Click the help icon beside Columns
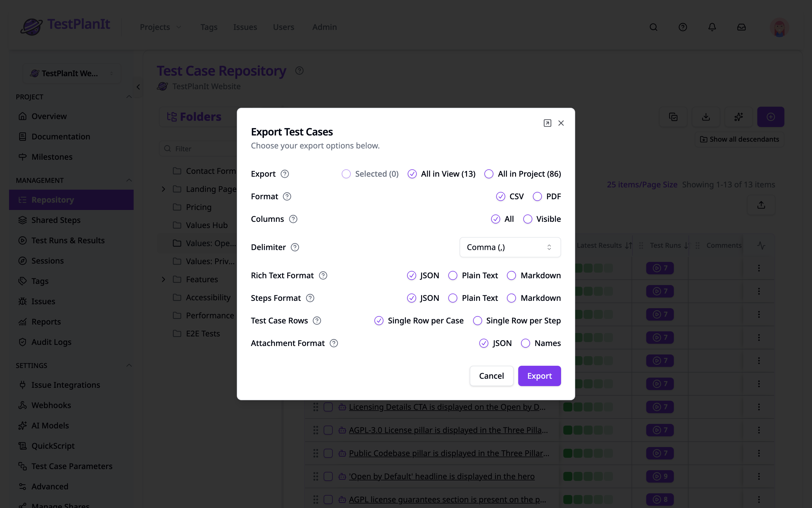This screenshot has width=812, height=508. (x=293, y=219)
